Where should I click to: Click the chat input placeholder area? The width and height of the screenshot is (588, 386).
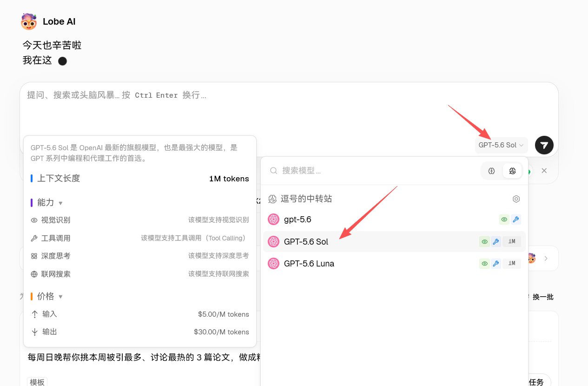point(117,95)
